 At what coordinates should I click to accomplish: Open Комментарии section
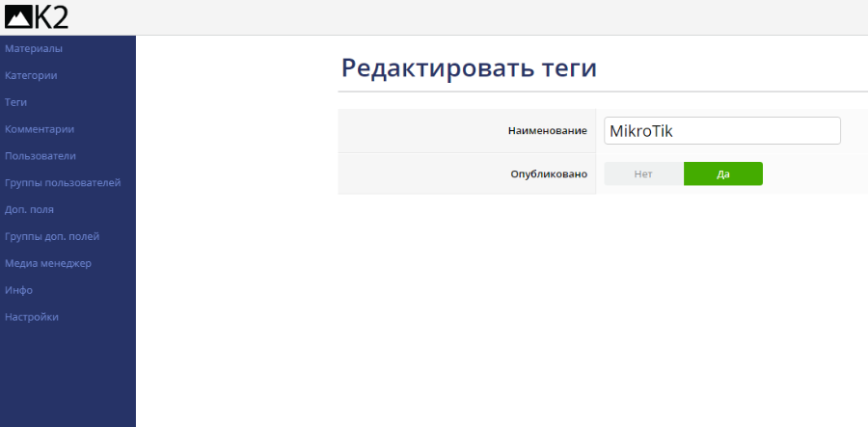[x=40, y=129]
